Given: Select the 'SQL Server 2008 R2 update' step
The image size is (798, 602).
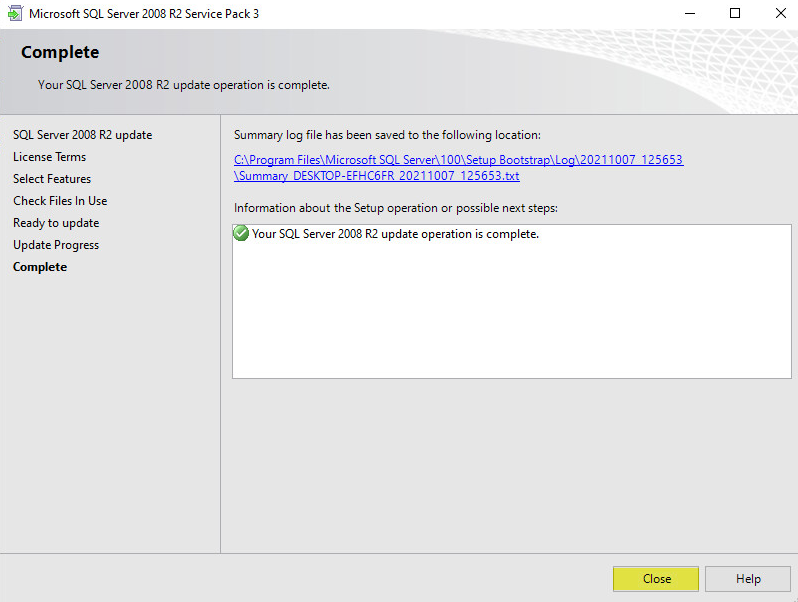Looking at the screenshot, I should [x=82, y=135].
